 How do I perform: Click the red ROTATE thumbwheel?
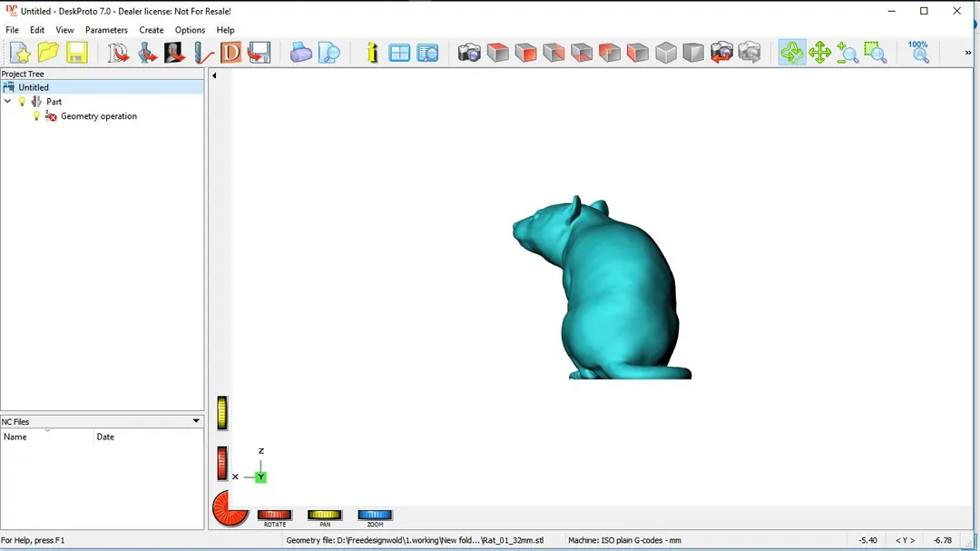274,515
